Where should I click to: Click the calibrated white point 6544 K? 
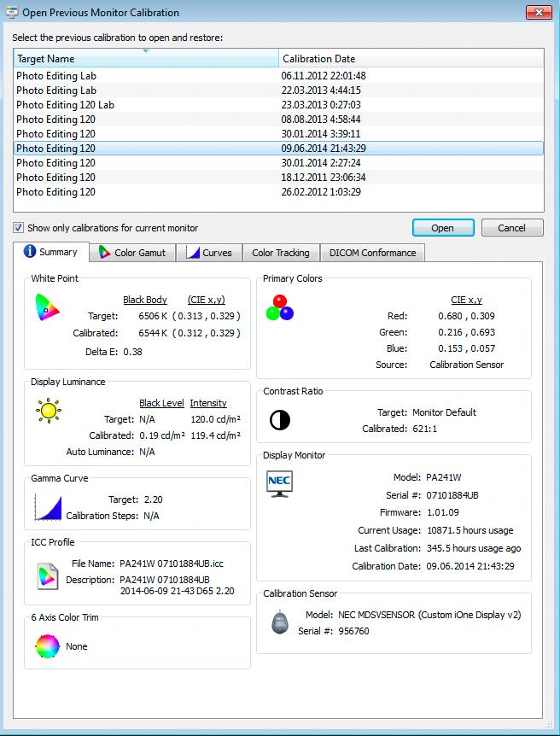153,333
